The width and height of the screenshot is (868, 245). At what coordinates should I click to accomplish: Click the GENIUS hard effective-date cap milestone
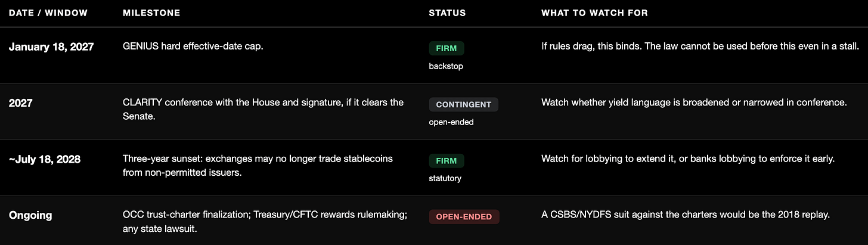[193, 46]
